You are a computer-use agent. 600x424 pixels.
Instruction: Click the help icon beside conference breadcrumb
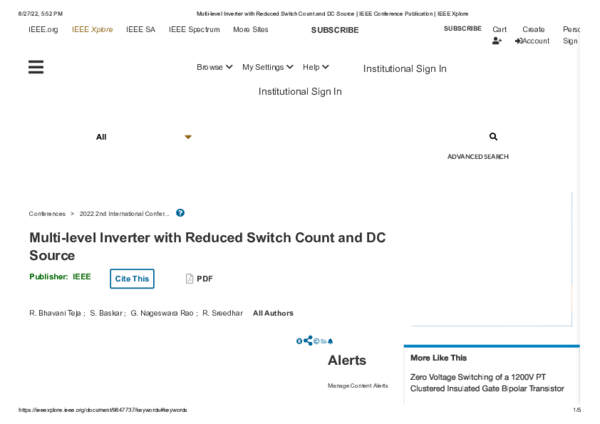click(180, 213)
